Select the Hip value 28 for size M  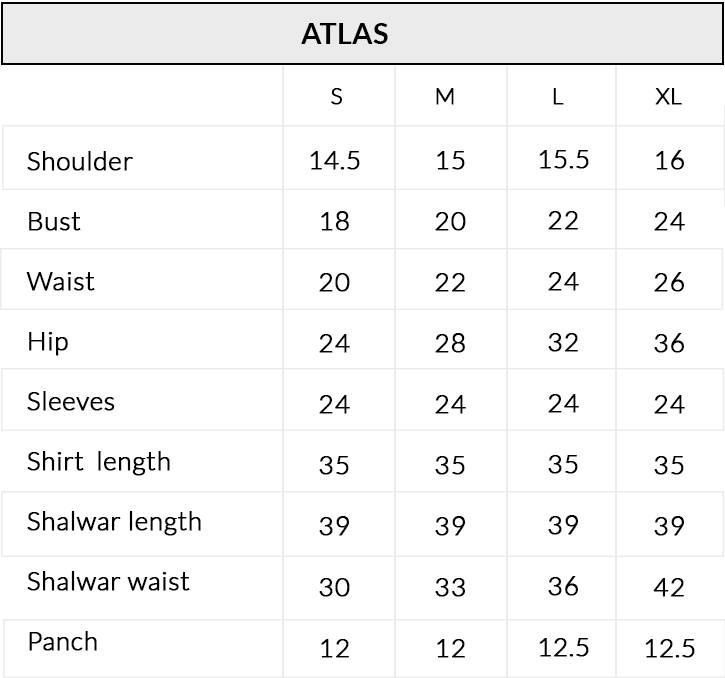point(450,344)
